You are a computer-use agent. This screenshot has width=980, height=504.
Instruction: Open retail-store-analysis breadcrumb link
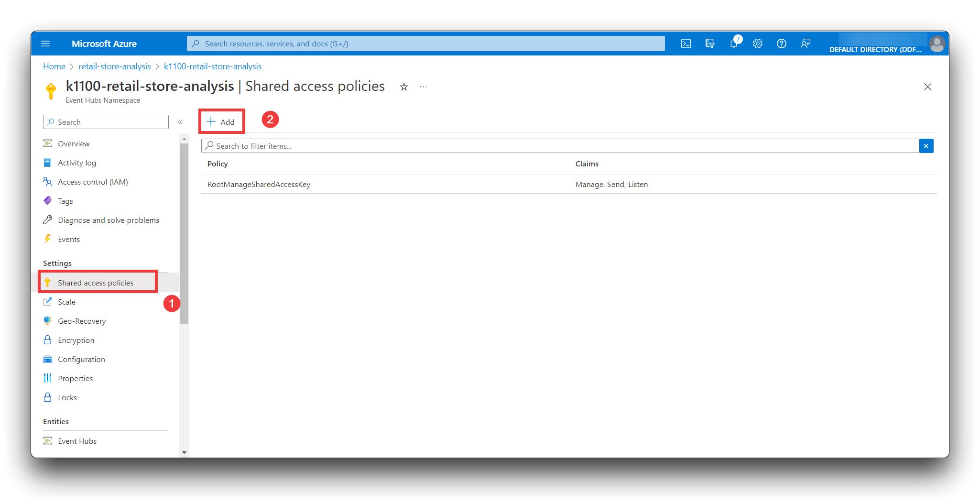click(x=115, y=66)
